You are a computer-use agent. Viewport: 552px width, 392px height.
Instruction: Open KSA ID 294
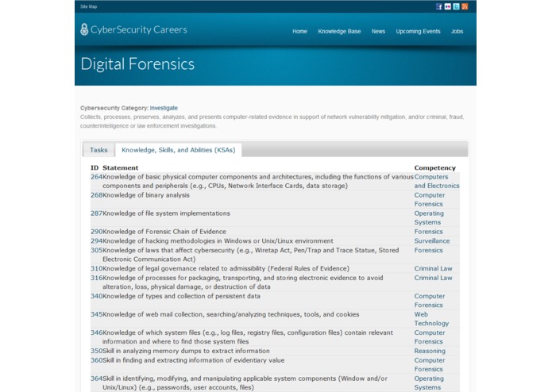tap(96, 240)
